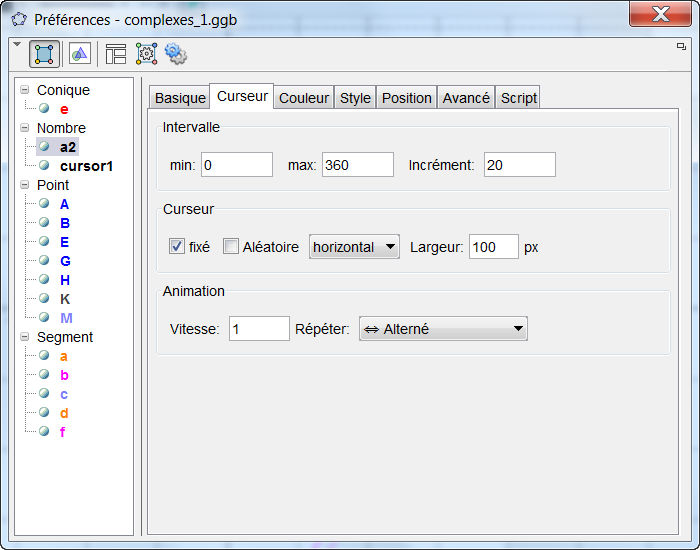Viewport: 700px width, 550px height.
Task: Click the min input field
Action: [x=237, y=164]
